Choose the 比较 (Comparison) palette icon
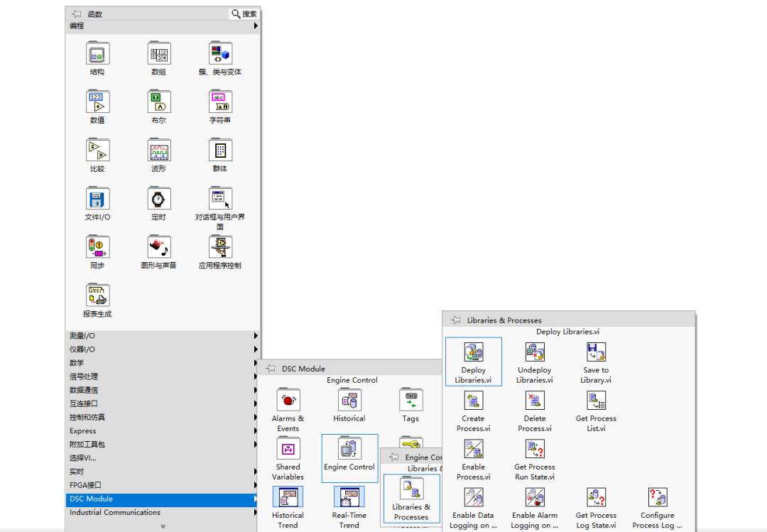Viewport: 767px width, 532px height. tap(97, 150)
